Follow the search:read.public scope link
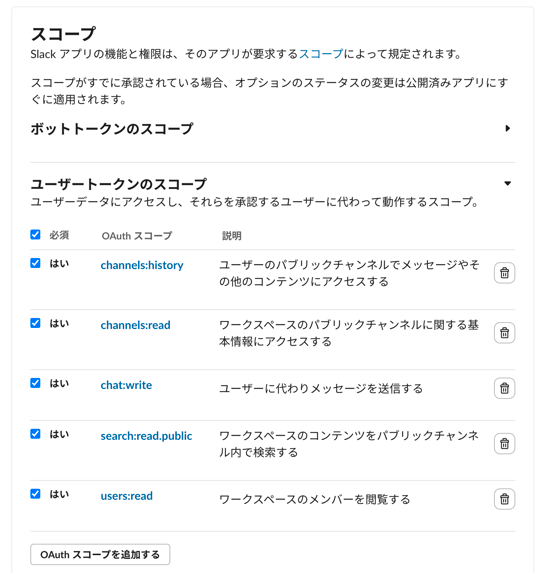 point(146,436)
